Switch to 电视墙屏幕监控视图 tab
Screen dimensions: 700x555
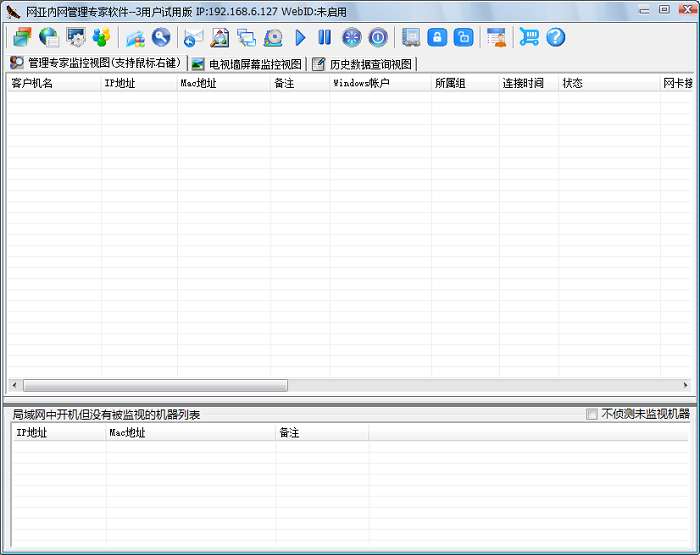tap(247, 64)
